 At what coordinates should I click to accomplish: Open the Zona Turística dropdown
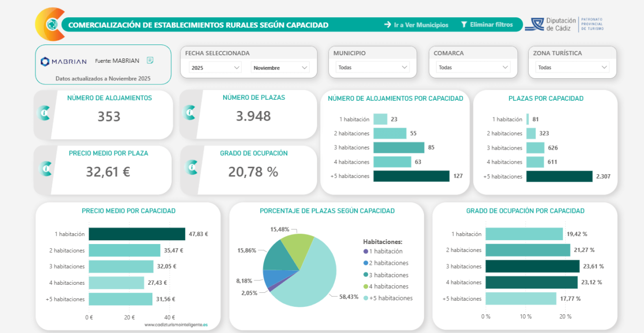click(x=573, y=68)
